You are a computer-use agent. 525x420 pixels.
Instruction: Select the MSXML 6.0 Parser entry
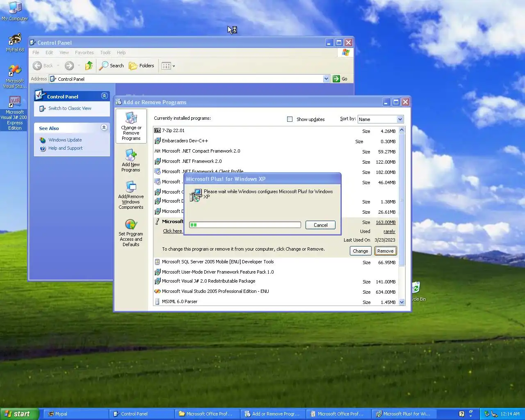pos(275,302)
